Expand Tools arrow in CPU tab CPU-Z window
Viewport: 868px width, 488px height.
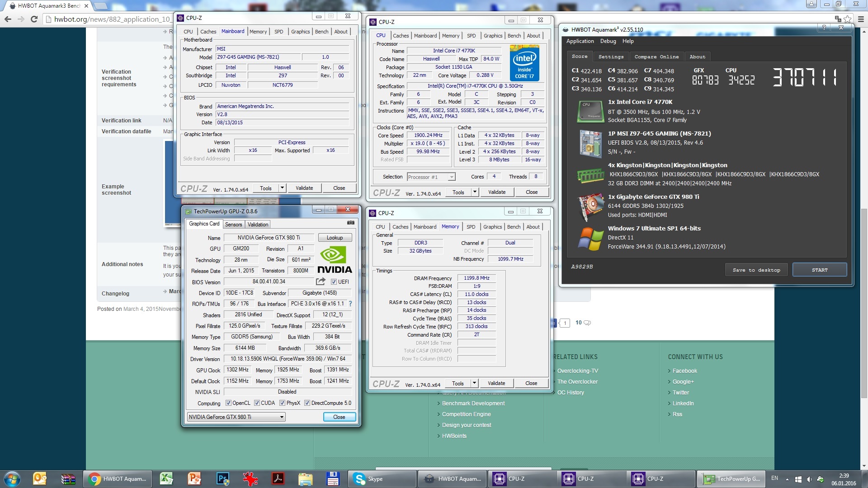[475, 192]
